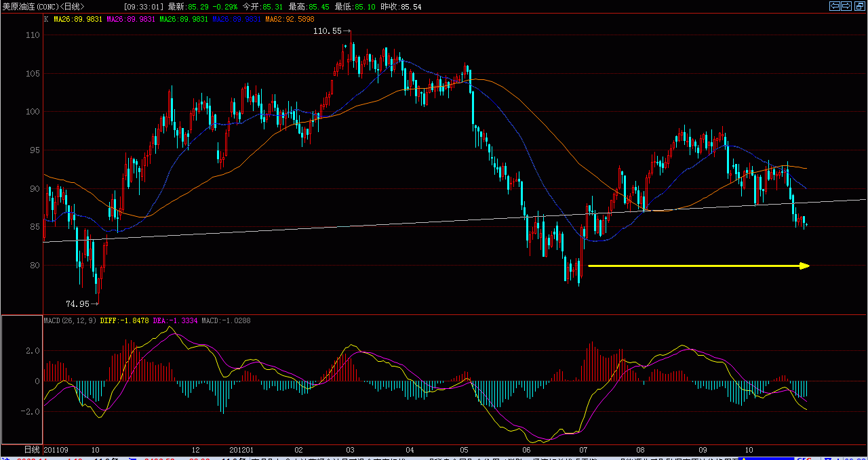Click the -0.29% change percentage
This screenshot has height=460, width=868.
[x=226, y=6]
